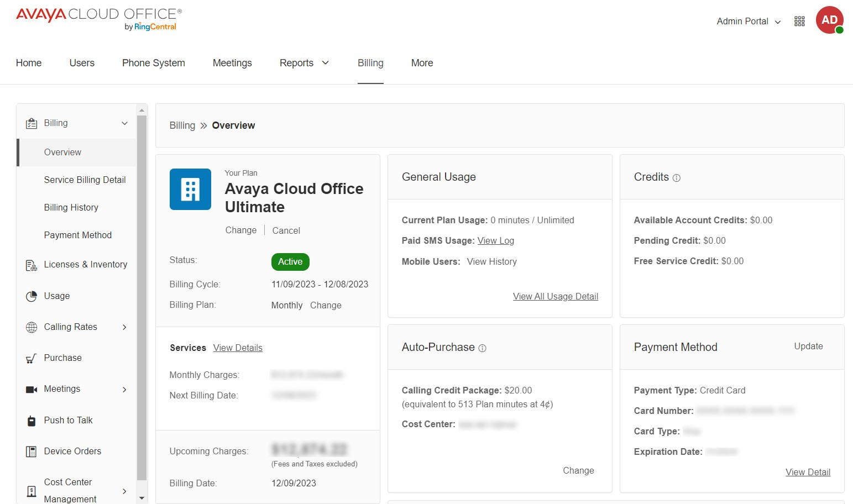Collapse the Billing sidebar section chevron
The width and height of the screenshot is (853, 504).
tap(124, 123)
